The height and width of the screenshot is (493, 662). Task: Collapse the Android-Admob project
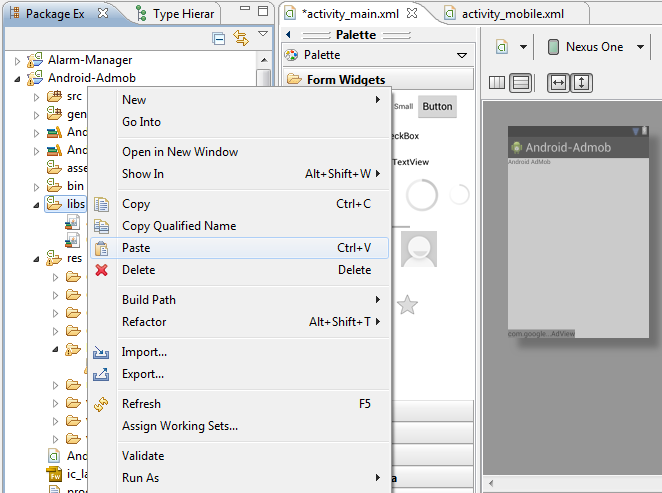17,79
